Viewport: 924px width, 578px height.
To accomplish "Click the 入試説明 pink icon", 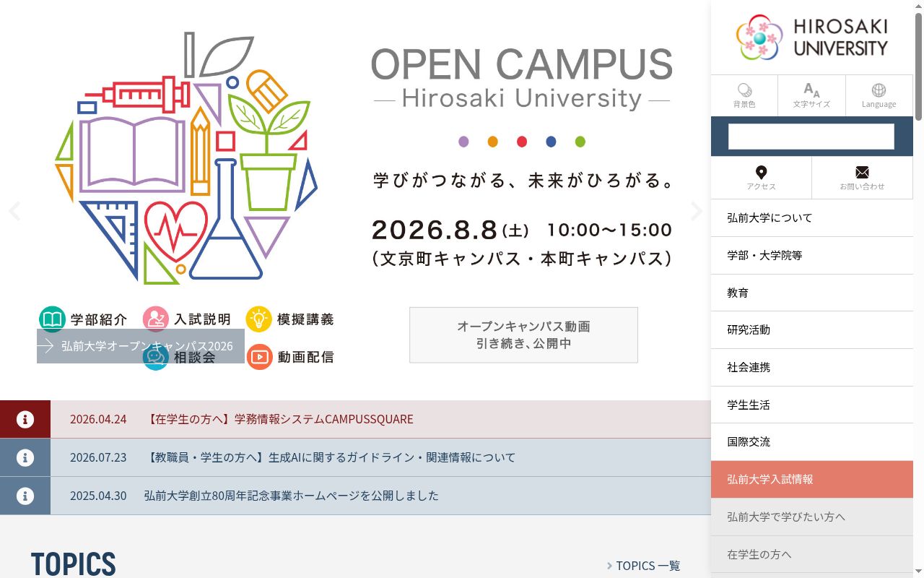I will 155,319.
